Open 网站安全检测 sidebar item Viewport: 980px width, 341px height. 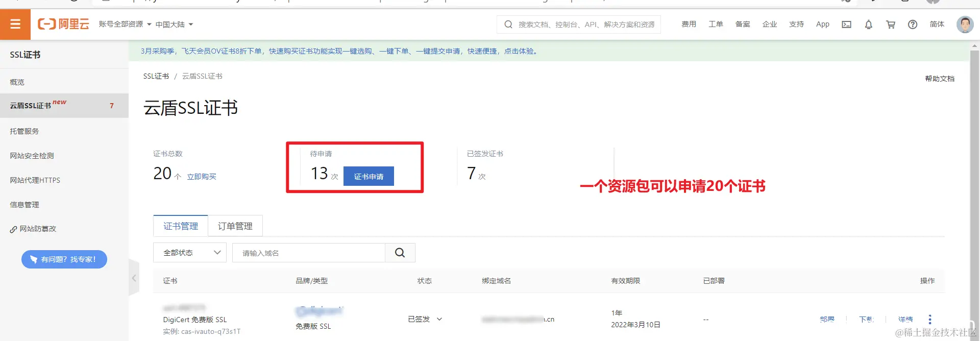[64, 156]
